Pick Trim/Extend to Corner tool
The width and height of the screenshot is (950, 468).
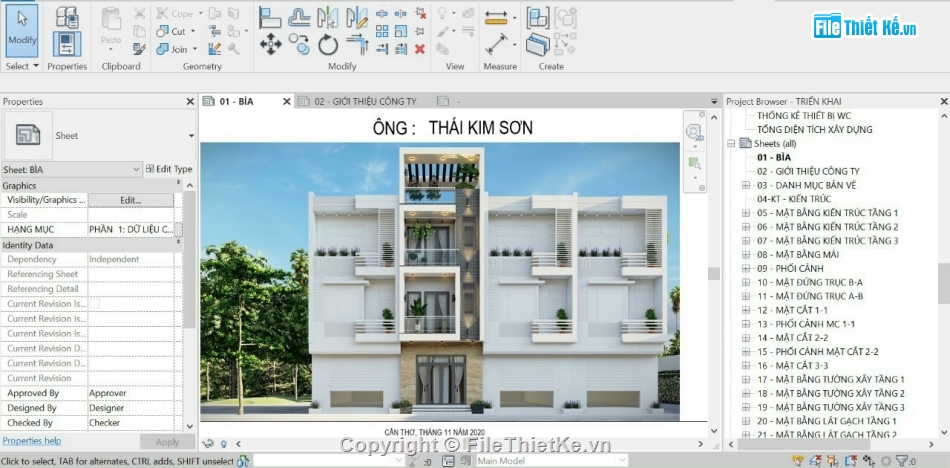click(357, 44)
